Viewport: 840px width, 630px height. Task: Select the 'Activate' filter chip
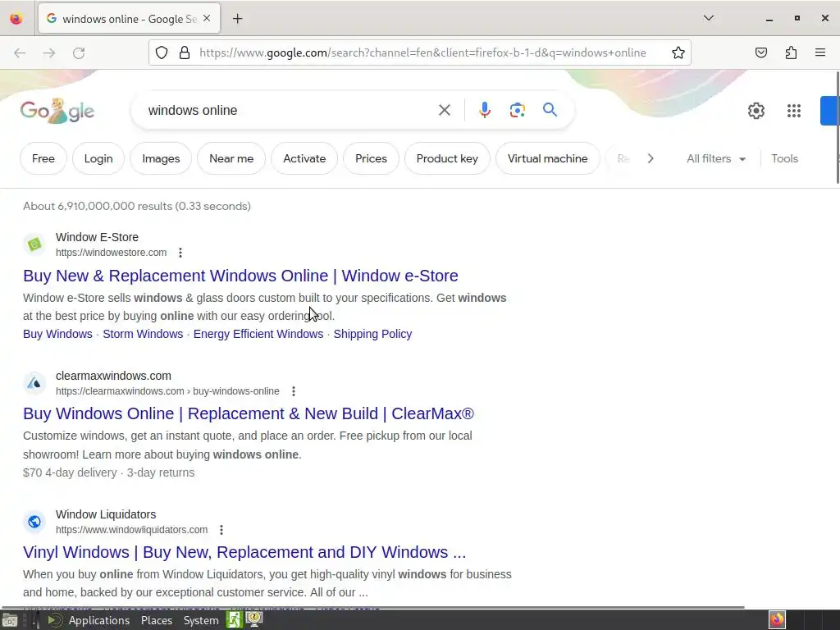304,158
